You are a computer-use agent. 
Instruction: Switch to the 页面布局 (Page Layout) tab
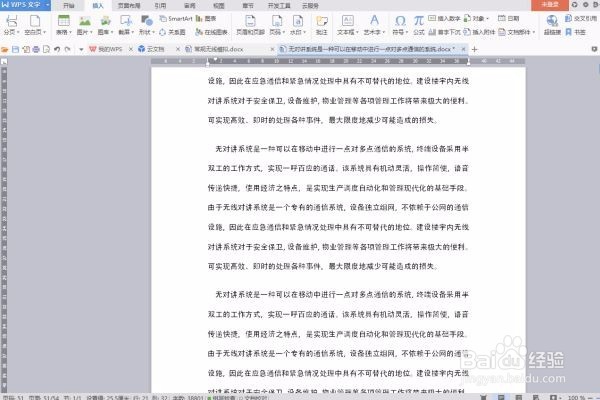pos(129,6)
